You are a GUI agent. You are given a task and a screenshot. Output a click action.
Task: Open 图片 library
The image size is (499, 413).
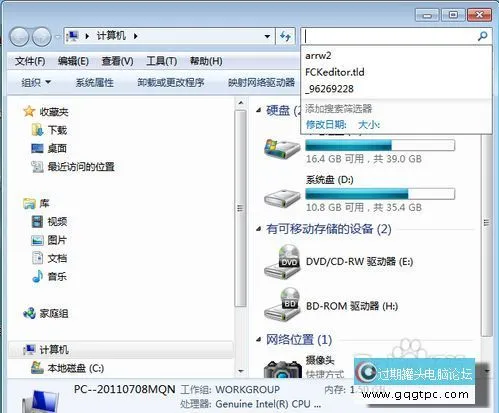[57, 240]
